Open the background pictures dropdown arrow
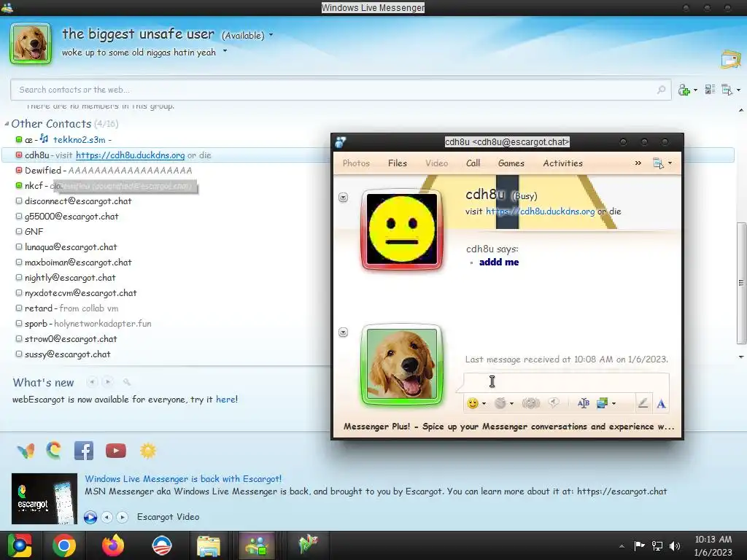 [x=614, y=404]
